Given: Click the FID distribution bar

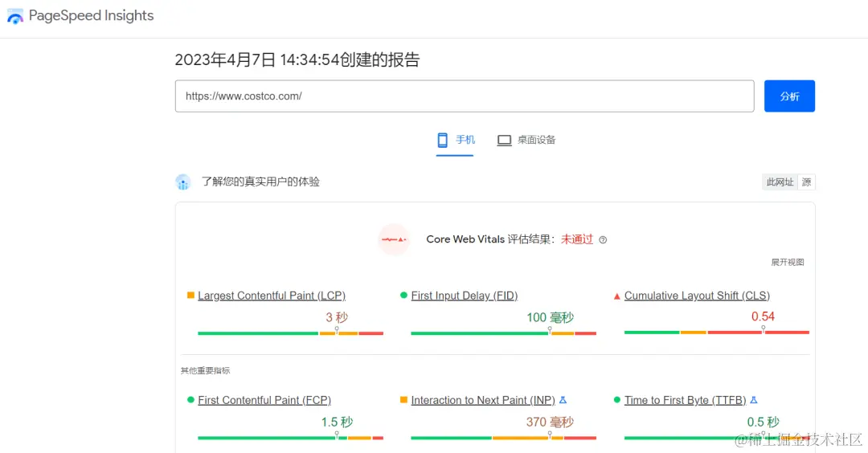Looking at the screenshot, I should [x=504, y=333].
